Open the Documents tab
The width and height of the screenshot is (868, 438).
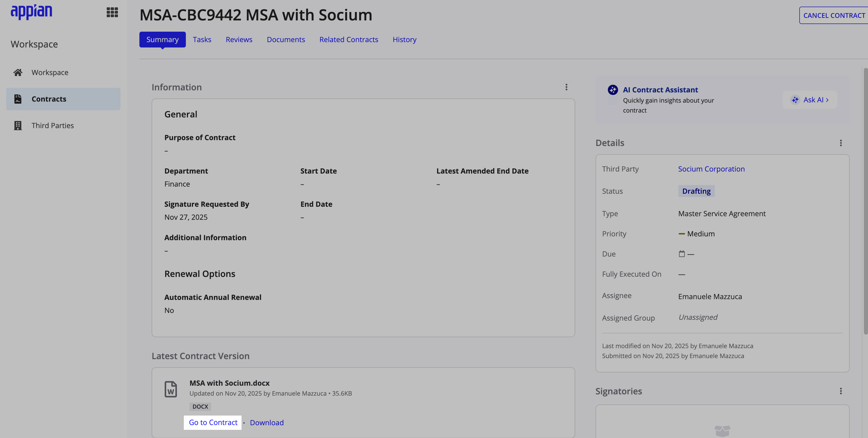pyautogui.click(x=286, y=39)
